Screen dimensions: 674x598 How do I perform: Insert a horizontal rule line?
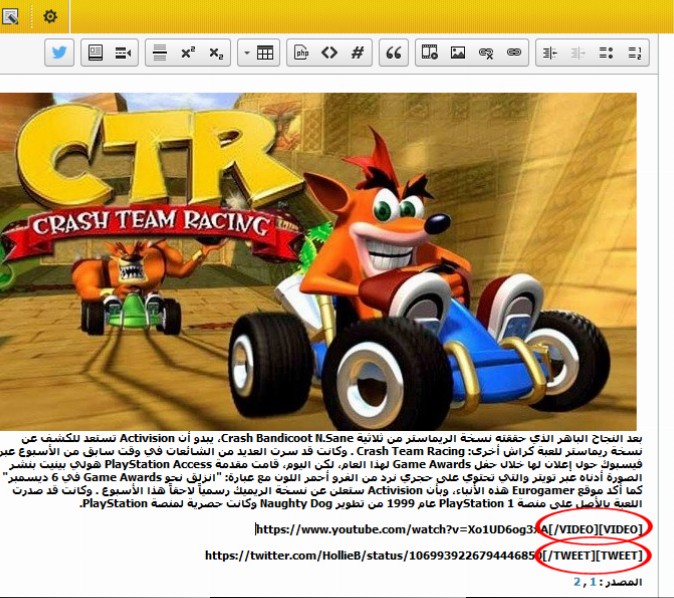coord(160,53)
